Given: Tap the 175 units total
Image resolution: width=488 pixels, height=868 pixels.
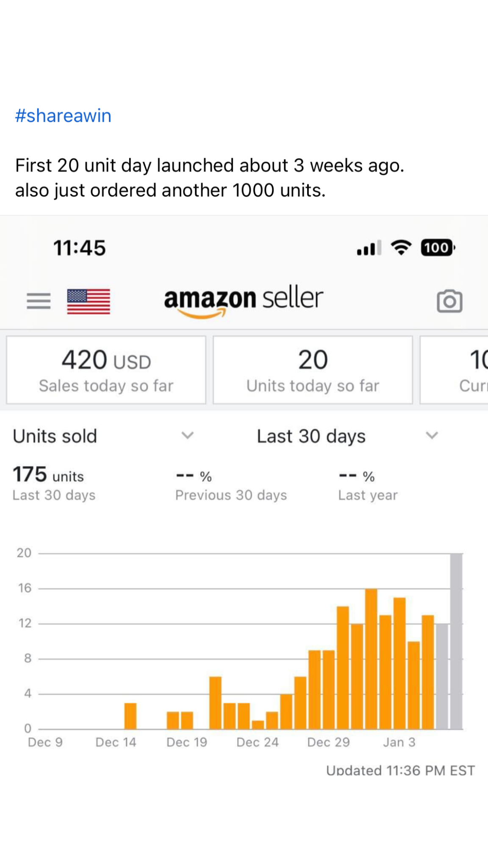Looking at the screenshot, I should click(48, 475).
